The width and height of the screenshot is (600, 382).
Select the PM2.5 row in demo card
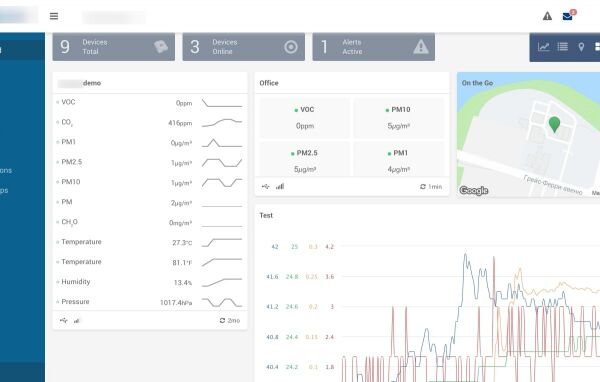click(x=150, y=163)
